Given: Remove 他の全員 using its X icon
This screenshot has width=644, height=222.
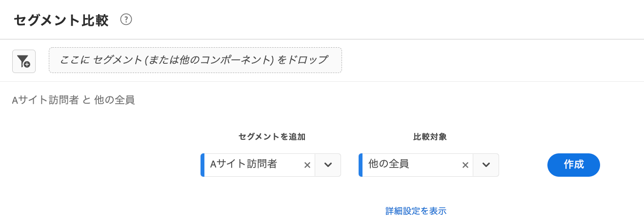Looking at the screenshot, I should [x=465, y=165].
